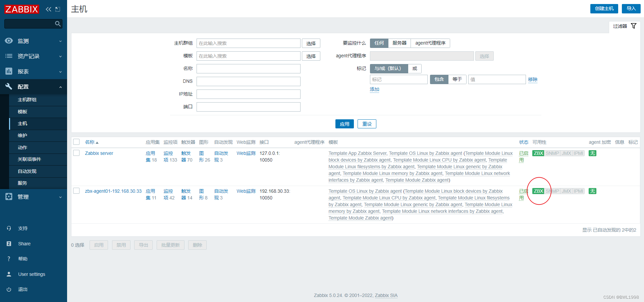Click 移除 tag link
Viewport: 644px width, 302px height.
click(533, 79)
